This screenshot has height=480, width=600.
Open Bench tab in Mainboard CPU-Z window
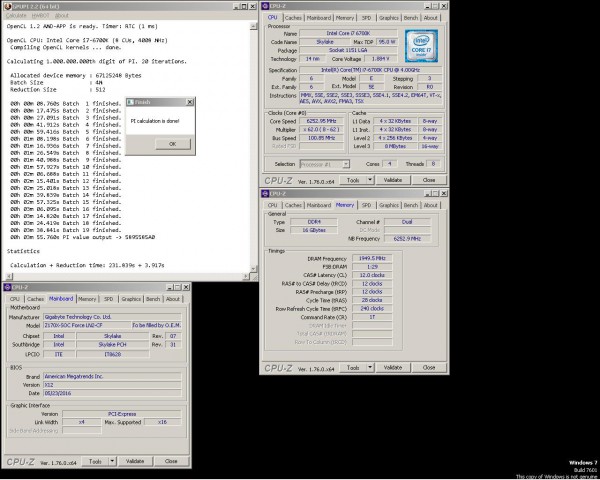pos(153,299)
